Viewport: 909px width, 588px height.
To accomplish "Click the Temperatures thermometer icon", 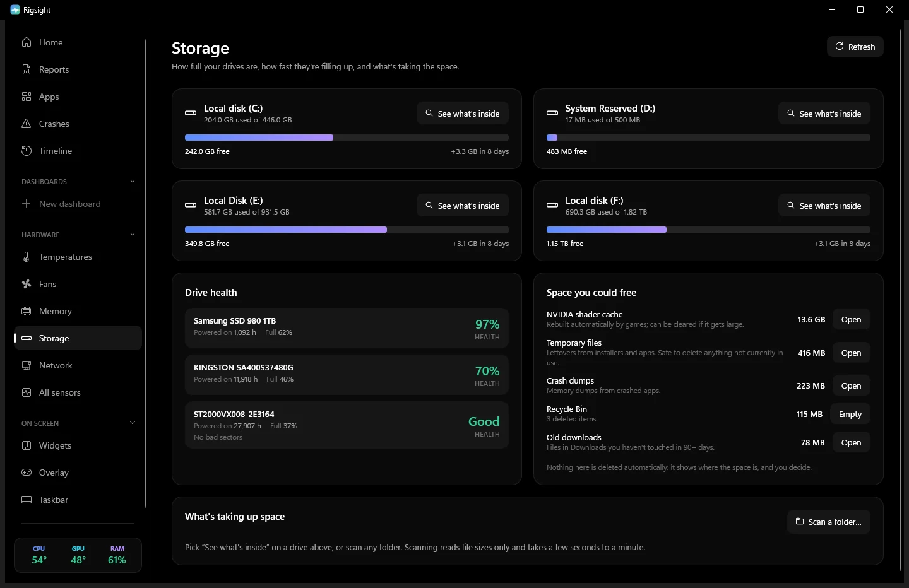I will coord(27,257).
